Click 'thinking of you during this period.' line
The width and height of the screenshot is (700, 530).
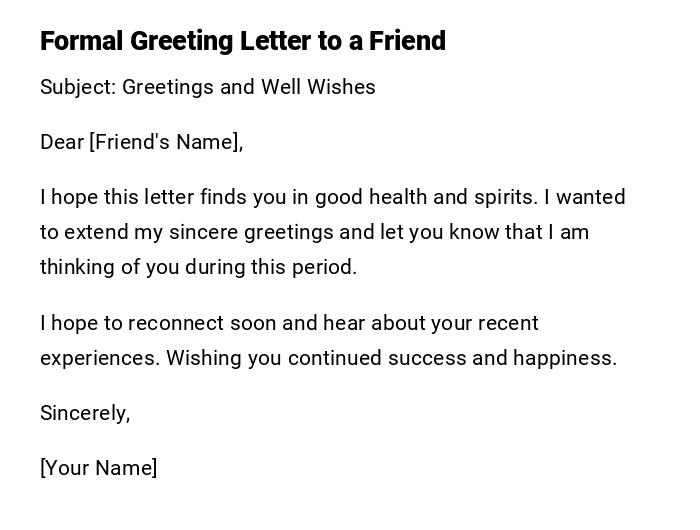[198, 267]
